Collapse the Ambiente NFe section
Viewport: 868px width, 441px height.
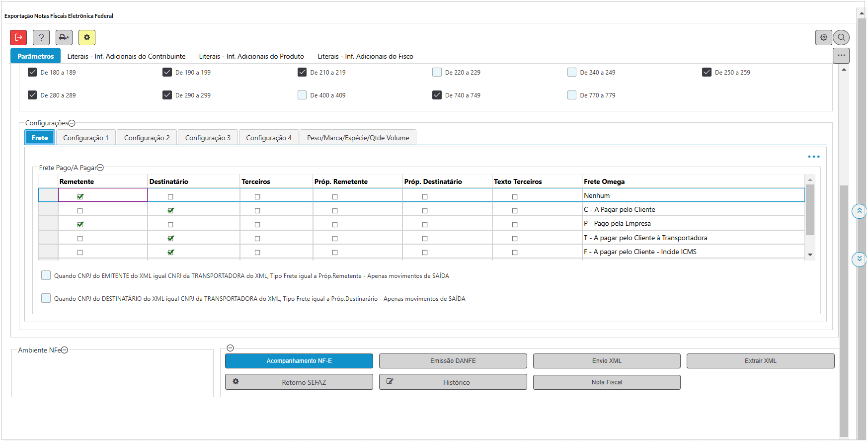coord(65,351)
